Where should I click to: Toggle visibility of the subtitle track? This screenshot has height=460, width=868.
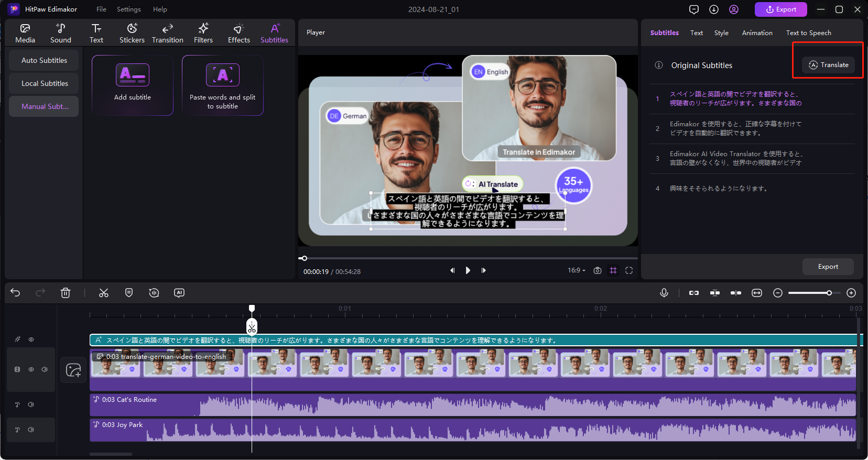click(31, 339)
